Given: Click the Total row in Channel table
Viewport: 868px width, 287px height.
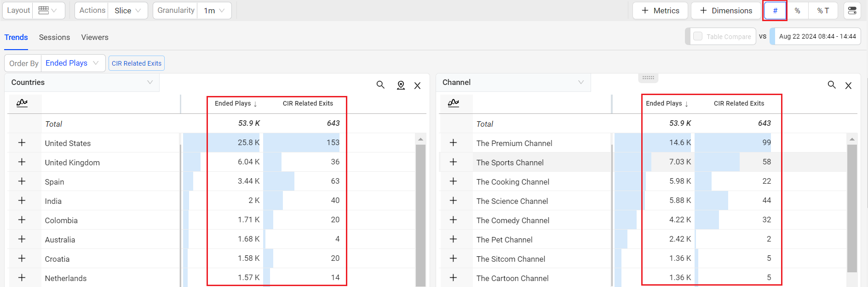Looking at the screenshot, I should point(649,124).
